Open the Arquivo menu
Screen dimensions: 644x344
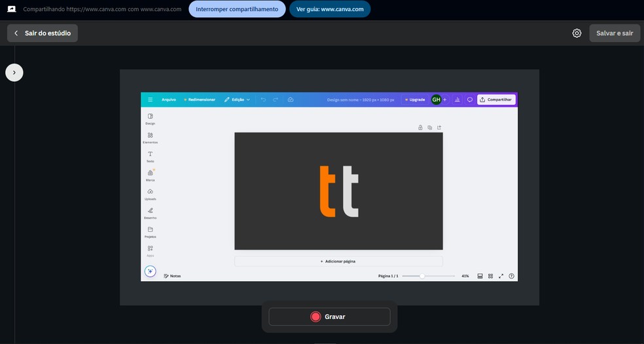tap(169, 100)
